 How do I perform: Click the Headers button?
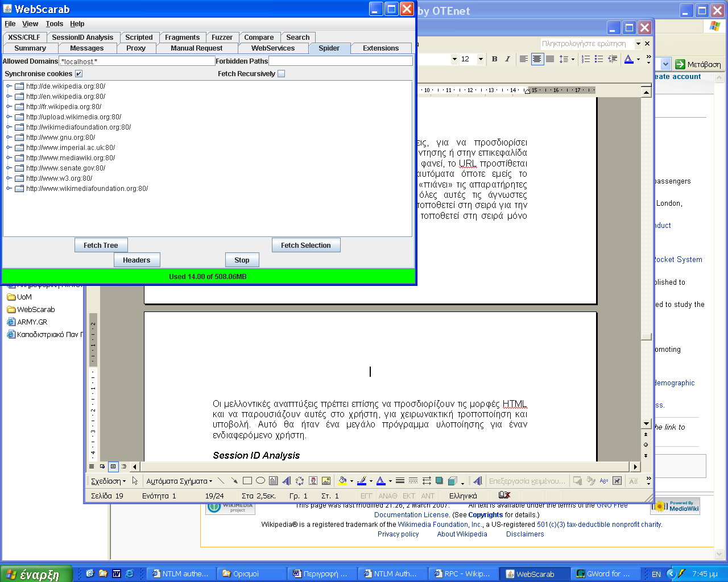[136, 260]
